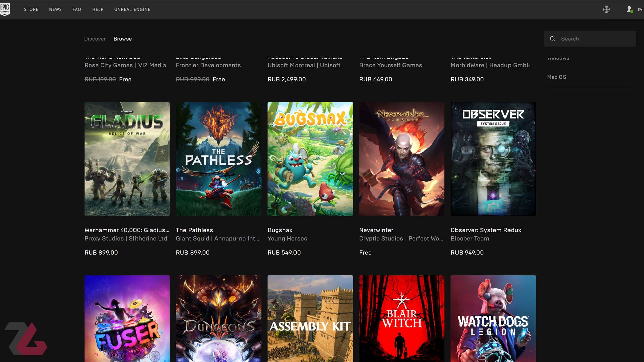Open the Bugsnax cover art
This screenshot has height=362, width=644.
tap(310, 159)
